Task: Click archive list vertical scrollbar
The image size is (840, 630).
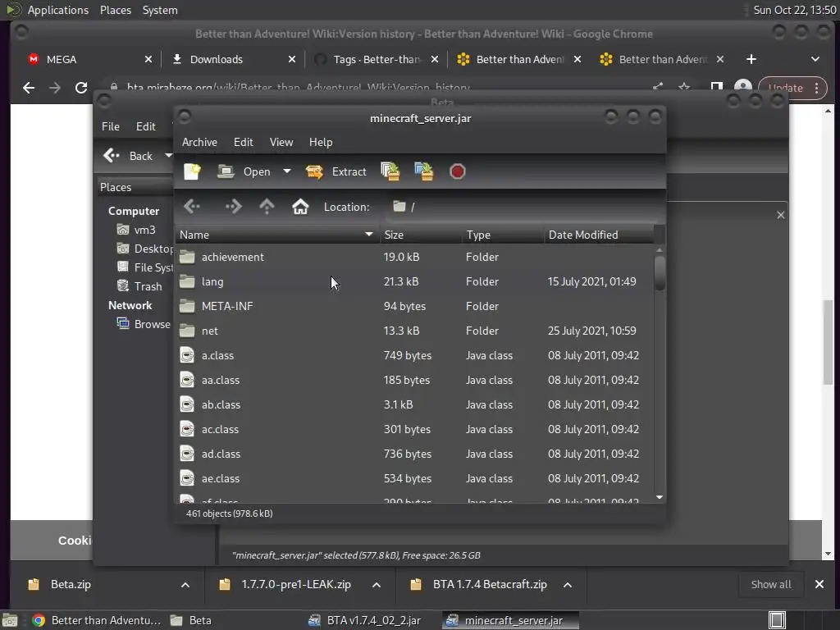Action: coord(660,273)
